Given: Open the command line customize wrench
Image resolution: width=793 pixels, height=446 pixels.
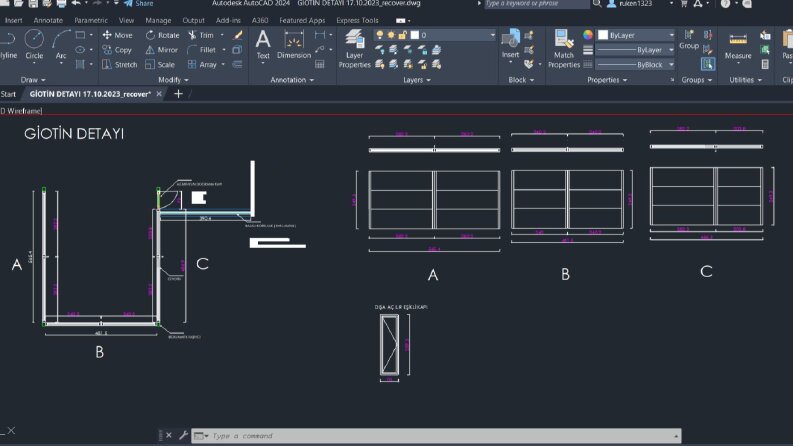Looking at the screenshot, I should [184, 435].
